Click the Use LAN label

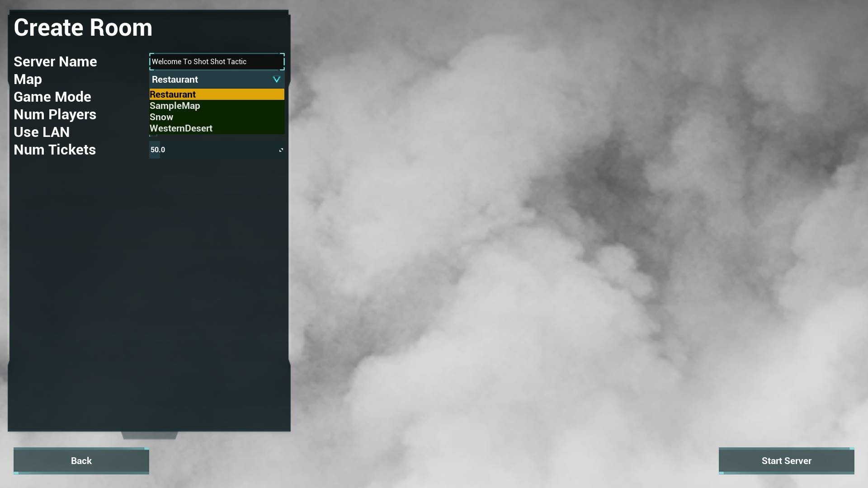(42, 132)
